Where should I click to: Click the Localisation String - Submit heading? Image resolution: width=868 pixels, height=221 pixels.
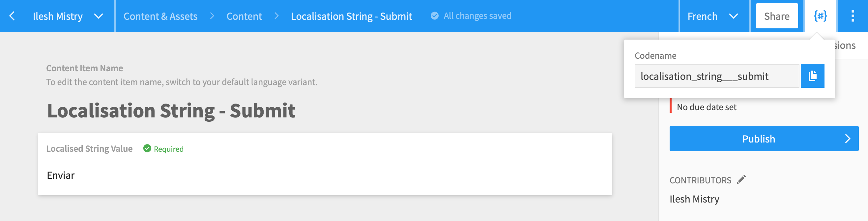coord(171,111)
